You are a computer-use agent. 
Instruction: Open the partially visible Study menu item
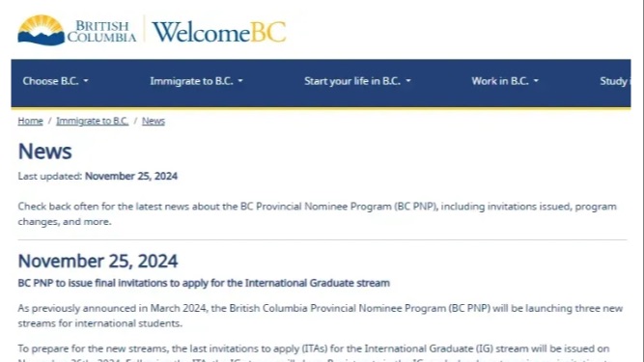pyautogui.click(x=615, y=81)
